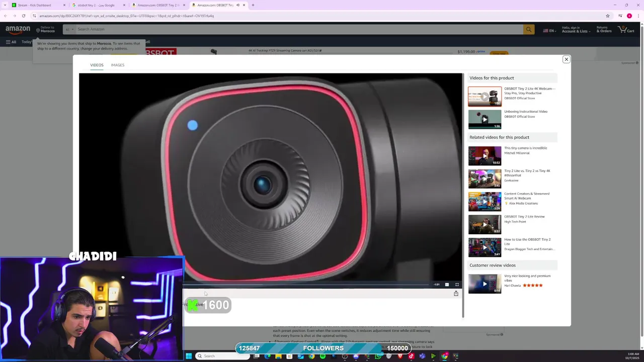Open the taskbar clock and date

pos(632,356)
